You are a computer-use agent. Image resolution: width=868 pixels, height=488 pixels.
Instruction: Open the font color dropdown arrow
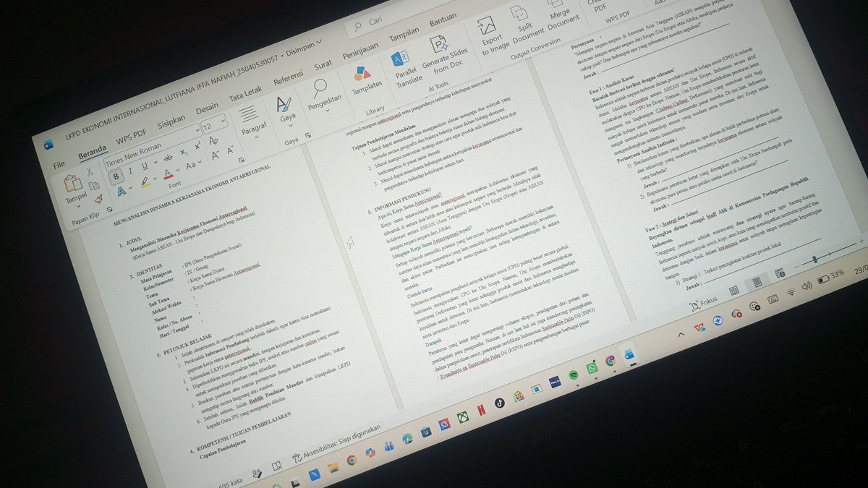[178, 170]
